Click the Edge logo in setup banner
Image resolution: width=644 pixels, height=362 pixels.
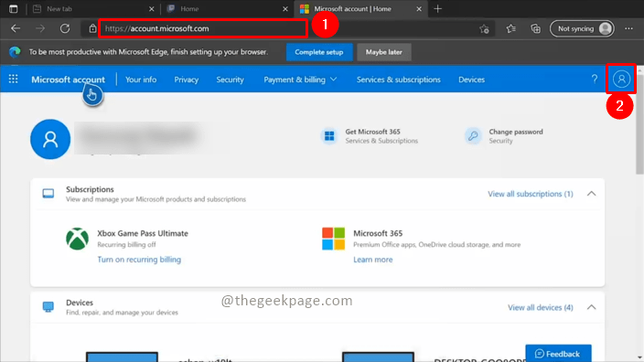pos(15,52)
